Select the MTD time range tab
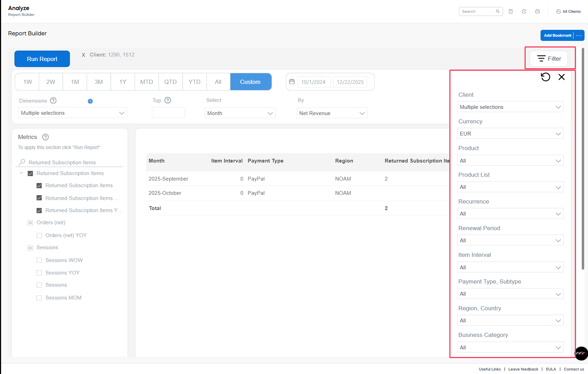This screenshot has width=588, height=374. click(x=146, y=81)
